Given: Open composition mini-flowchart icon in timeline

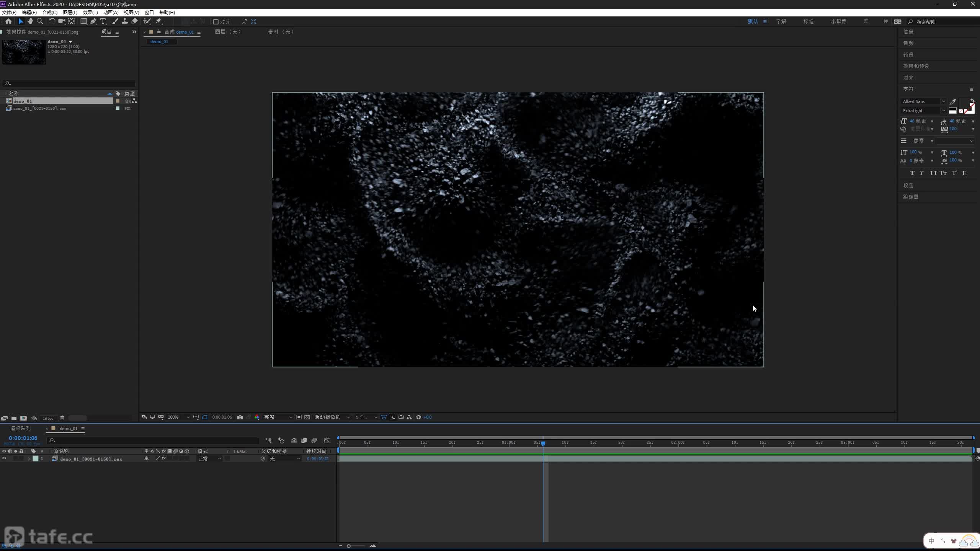Looking at the screenshot, I should click(268, 440).
